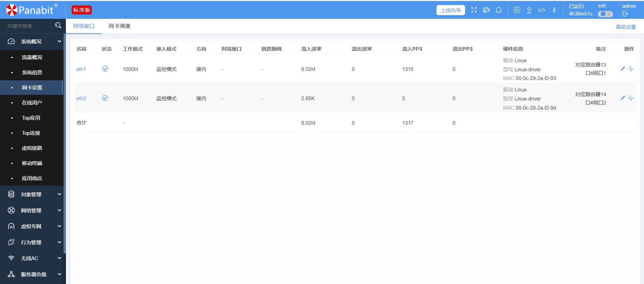Click the fullscreen icon in top bar
The width and height of the screenshot is (644, 284).
pyautogui.click(x=474, y=10)
